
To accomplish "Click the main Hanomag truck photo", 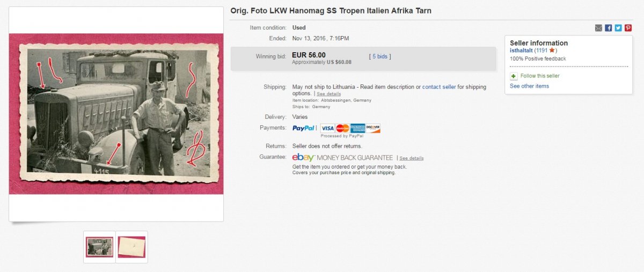I will click(116, 113).
